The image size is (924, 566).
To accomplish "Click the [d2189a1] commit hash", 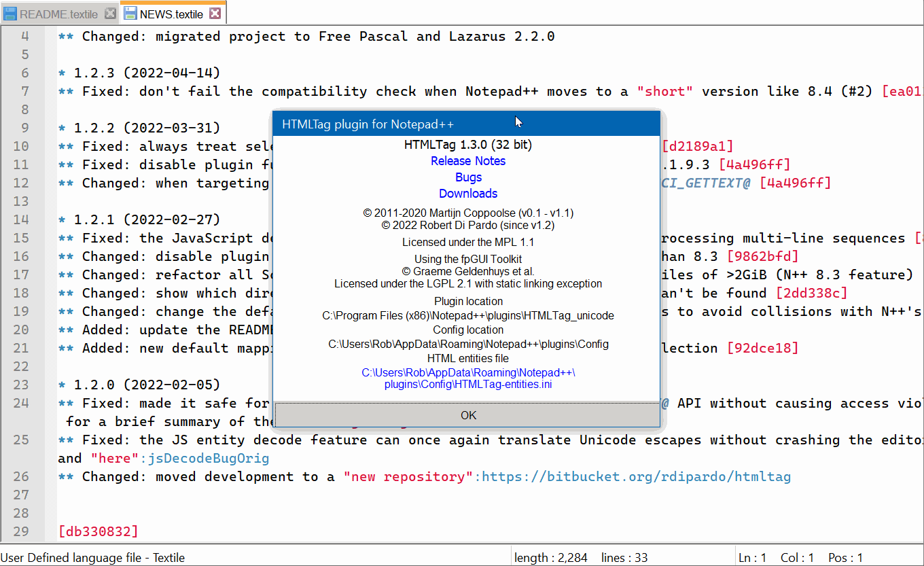I will (x=697, y=146).
